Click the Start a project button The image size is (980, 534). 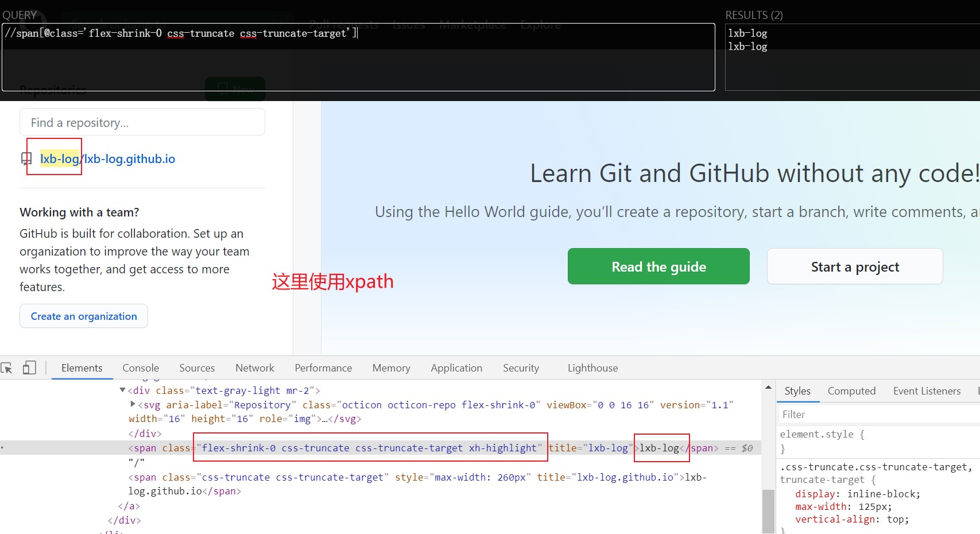point(855,266)
